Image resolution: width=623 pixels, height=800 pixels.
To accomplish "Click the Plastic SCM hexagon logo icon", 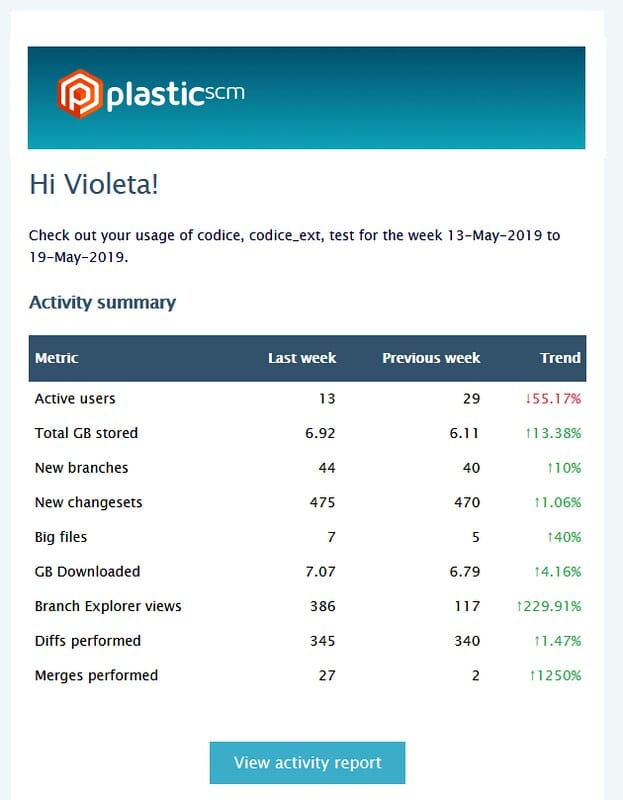I will click(79, 94).
